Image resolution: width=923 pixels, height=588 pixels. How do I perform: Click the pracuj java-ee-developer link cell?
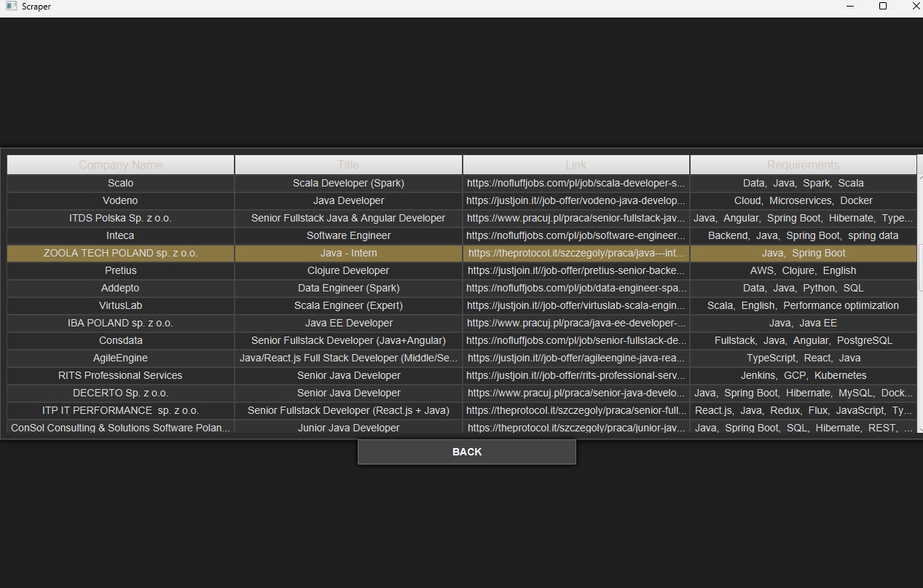576,323
